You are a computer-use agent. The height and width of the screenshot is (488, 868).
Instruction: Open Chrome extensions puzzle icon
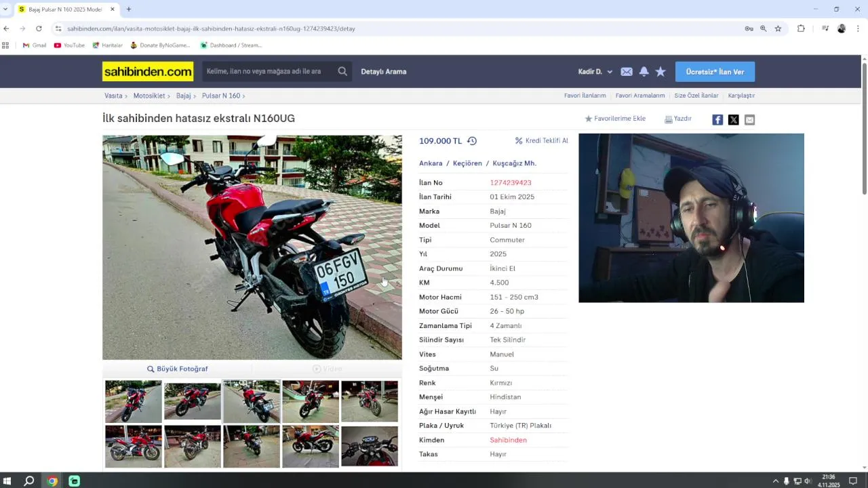point(801,28)
